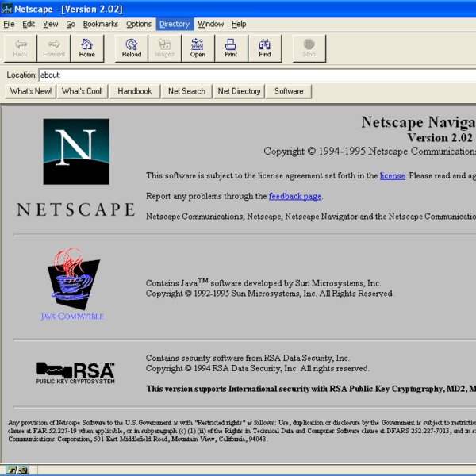The width and height of the screenshot is (476, 476).
Task: Click the Netscape N logo image
Action: click(76, 152)
